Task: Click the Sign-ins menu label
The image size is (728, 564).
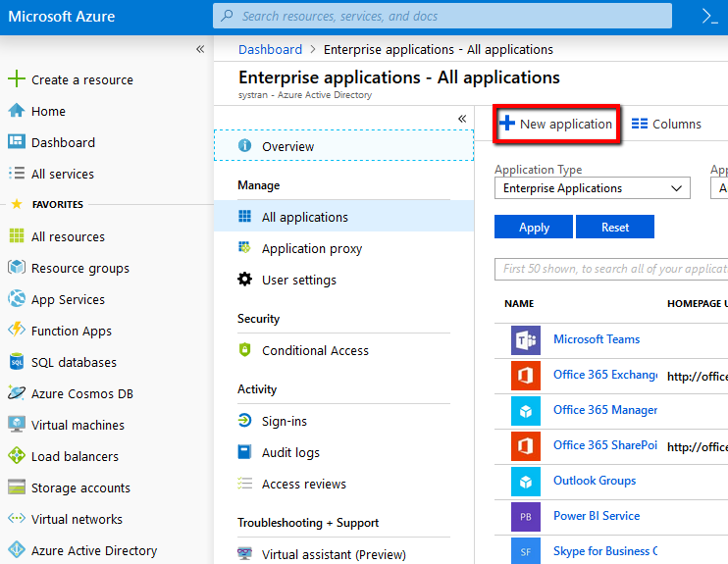Action: 285,421
